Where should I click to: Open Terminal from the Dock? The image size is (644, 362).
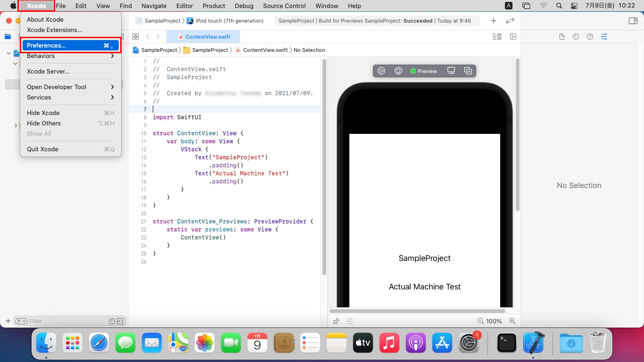[507, 343]
